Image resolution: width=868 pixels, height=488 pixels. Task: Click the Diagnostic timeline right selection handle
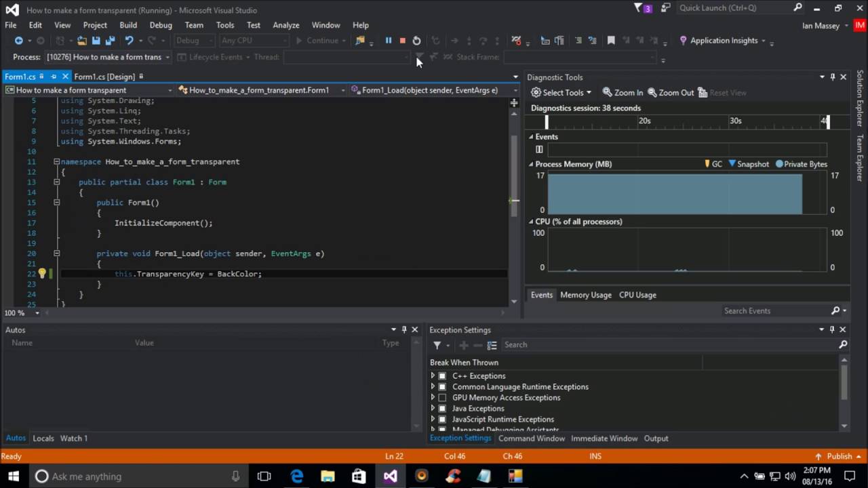point(827,122)
